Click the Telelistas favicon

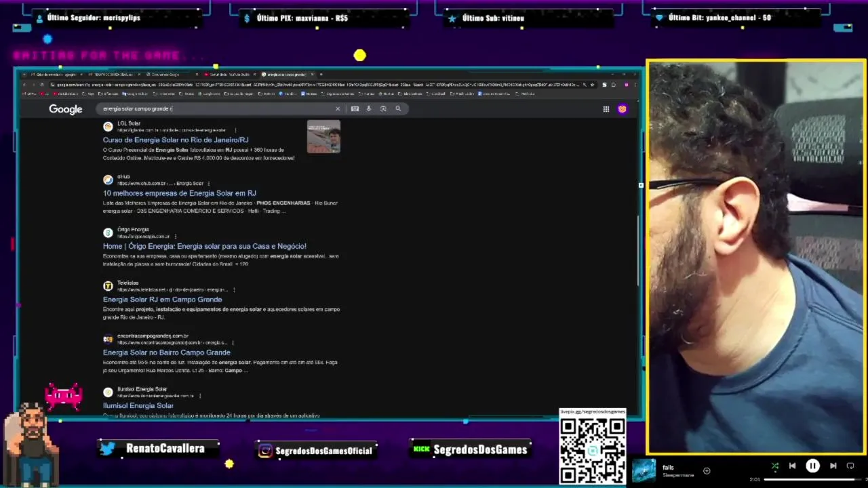(108, 286)
